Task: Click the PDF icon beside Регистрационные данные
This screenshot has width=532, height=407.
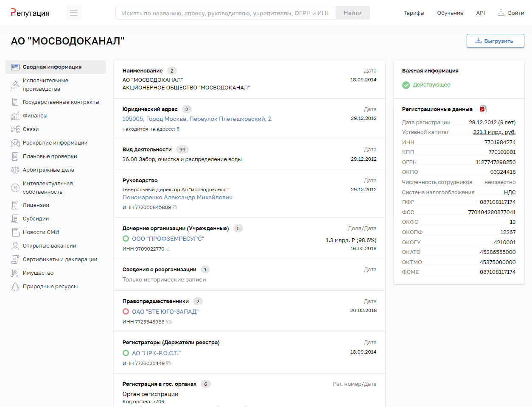Action: point(483,109)
